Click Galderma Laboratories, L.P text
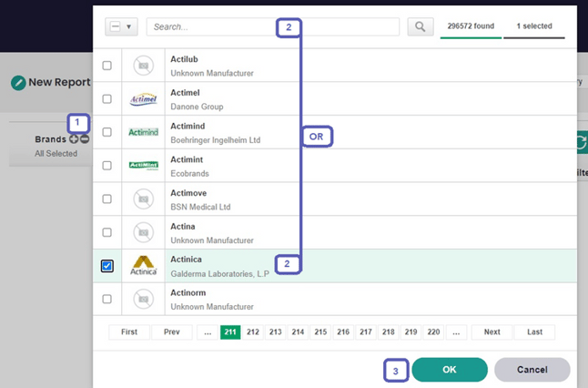 (219, 274)
